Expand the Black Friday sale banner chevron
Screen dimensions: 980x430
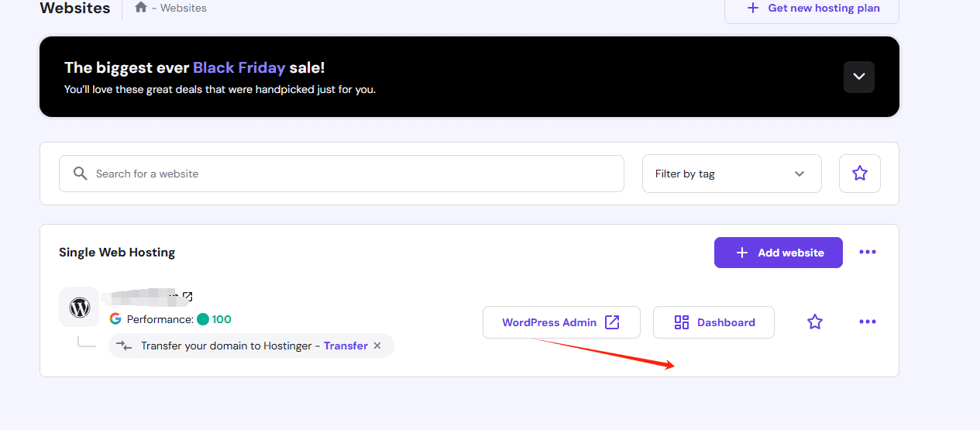point(859,77)
